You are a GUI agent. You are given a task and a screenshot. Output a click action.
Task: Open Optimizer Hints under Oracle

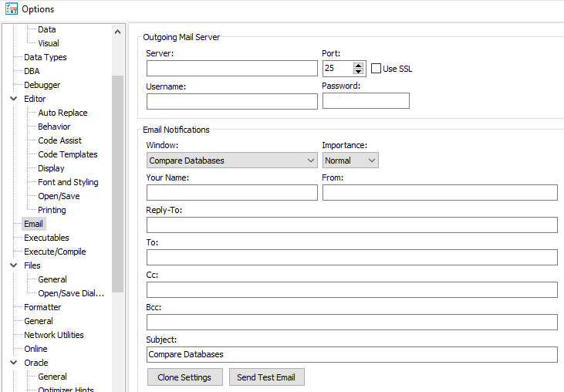pos(66,389)
